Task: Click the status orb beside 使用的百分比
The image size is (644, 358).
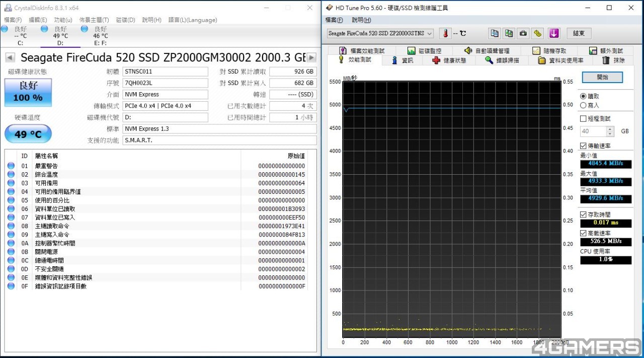Action: pyautogui.click(x=11, y=200)
